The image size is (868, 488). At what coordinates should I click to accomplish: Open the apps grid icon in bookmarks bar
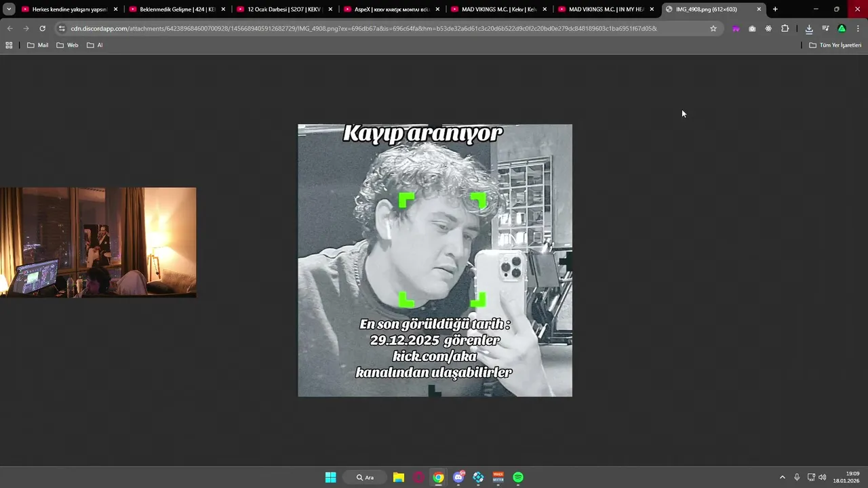pyautogui.click(x=9, y=45)
